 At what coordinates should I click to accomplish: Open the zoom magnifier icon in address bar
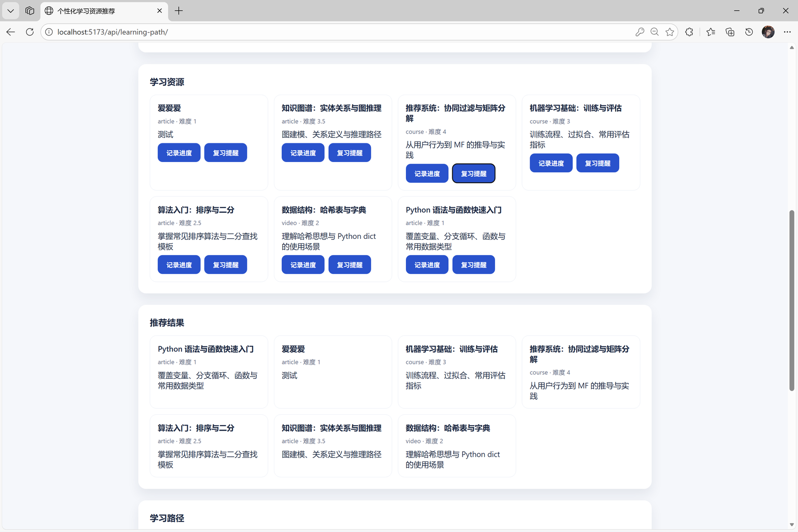pyautogui.click(x=655, y=32)
